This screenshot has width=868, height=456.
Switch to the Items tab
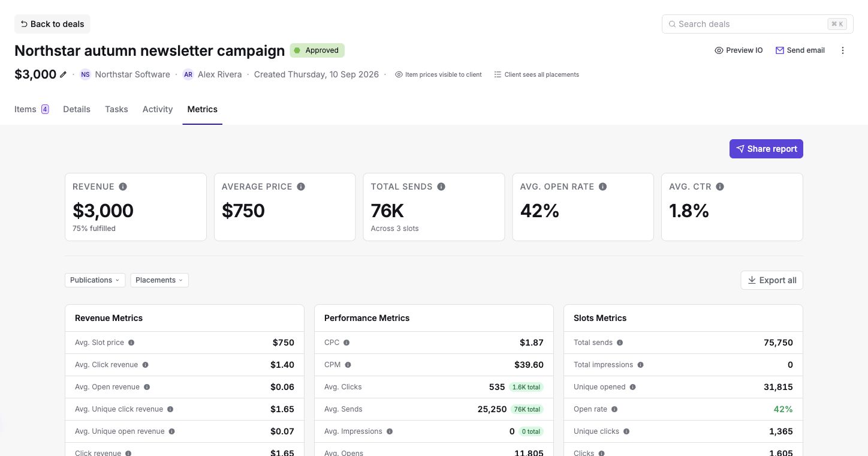click(31, 109)
